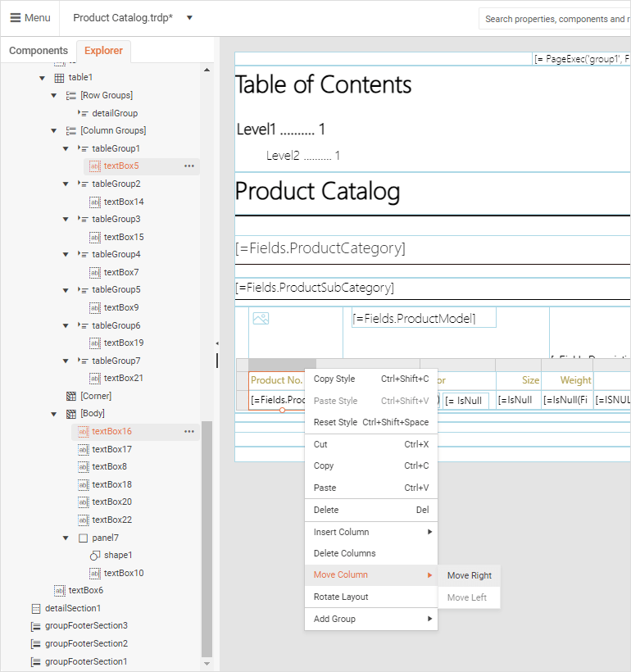
Task: Click the tableGroup4 group icon
Action: tap(83, 254)
